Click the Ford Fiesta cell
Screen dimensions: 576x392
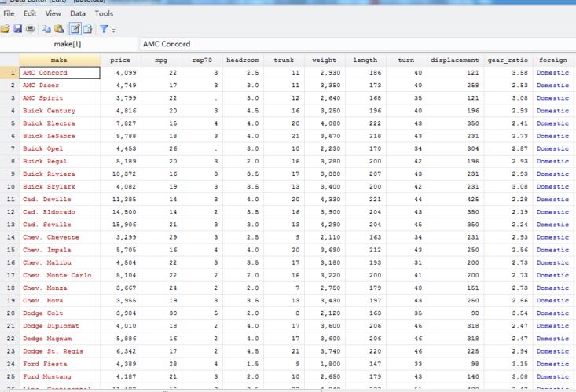[60, 364]
